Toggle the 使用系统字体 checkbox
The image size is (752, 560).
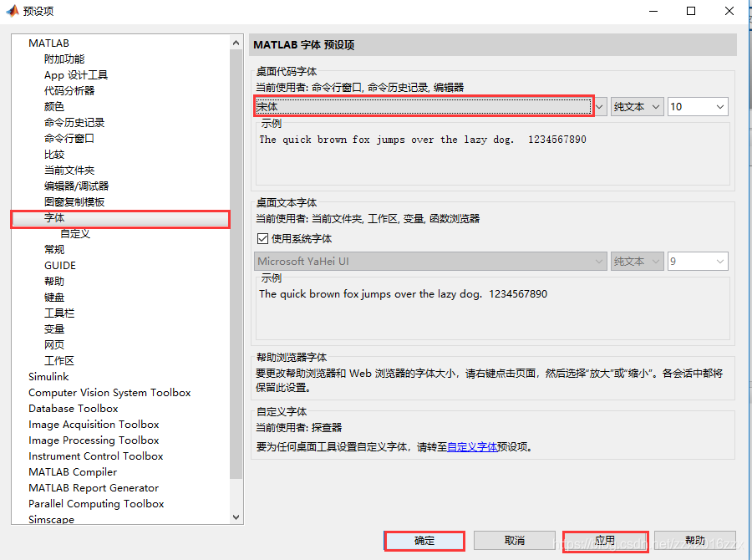pyautogui.click(x=262, y=239)
